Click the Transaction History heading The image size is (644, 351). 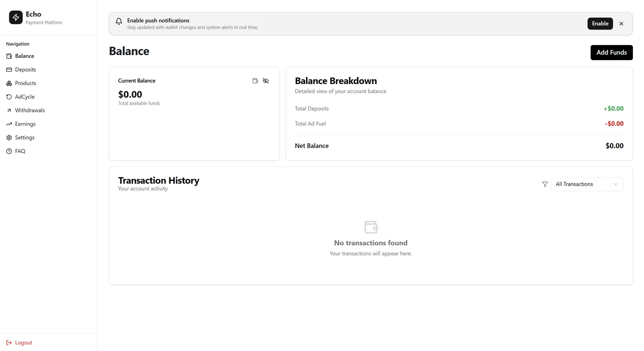[159, 181]
